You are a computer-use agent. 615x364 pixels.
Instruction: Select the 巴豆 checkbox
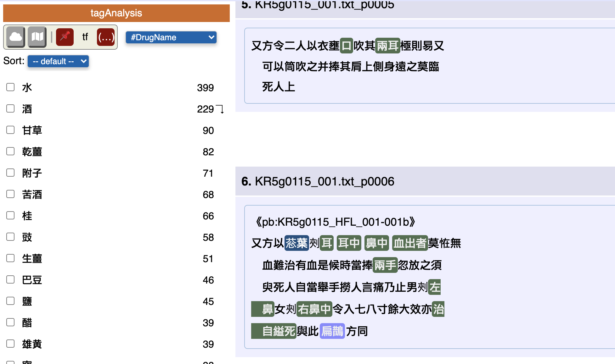[x=10, y=279]
